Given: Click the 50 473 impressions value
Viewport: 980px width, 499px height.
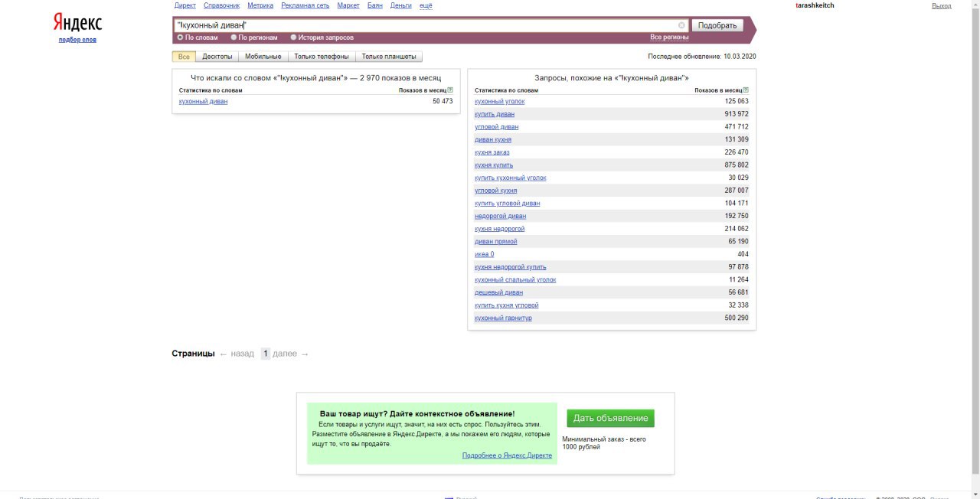Looking at the screenshot, I should (x=443, y=101).
